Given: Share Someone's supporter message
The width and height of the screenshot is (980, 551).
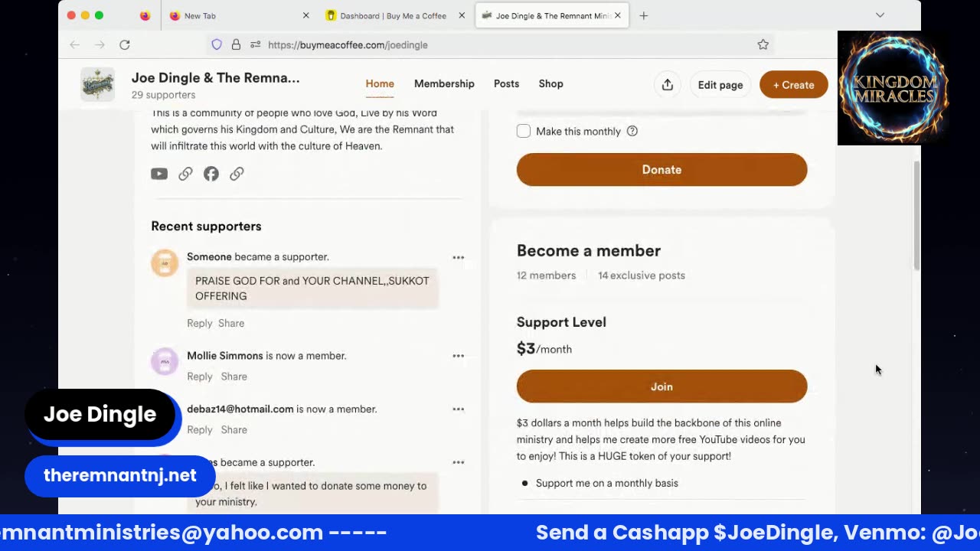Looking at the screenshot, I should pyautogui.click(x=231, y=323).
